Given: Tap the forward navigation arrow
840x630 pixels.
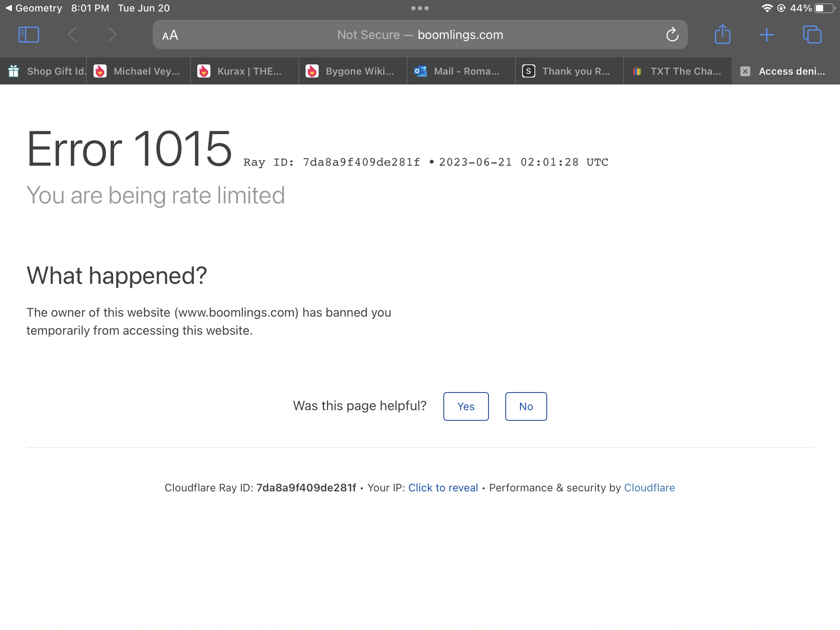Looking at the screenshot, I should pos(112,35).
